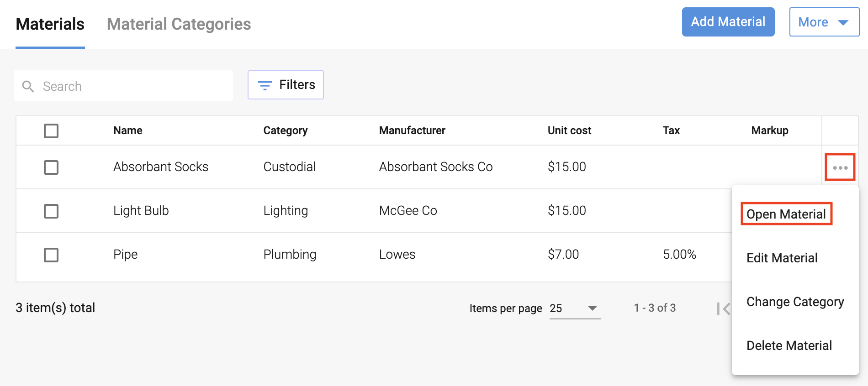This screenshot has width=868, height=386.
Task: Open three-dot menu for Absorbant Socks
Action: click(840, 167)
